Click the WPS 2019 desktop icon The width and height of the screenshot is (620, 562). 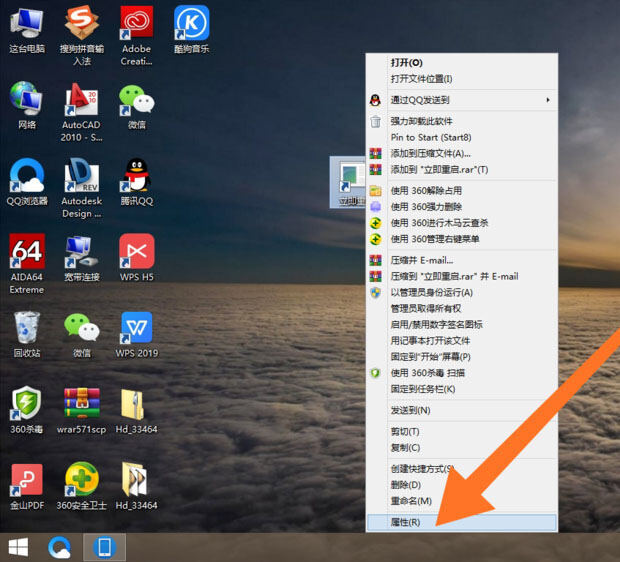(136, 335)
